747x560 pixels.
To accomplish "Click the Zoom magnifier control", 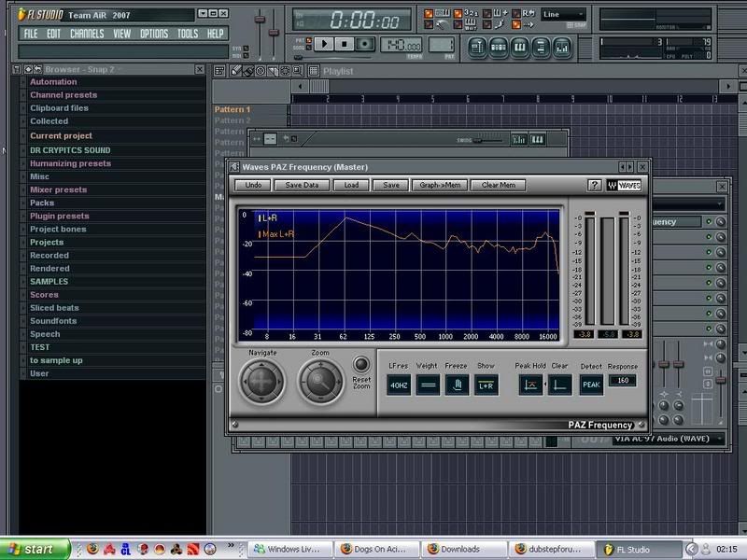I will tap(319, 380).
